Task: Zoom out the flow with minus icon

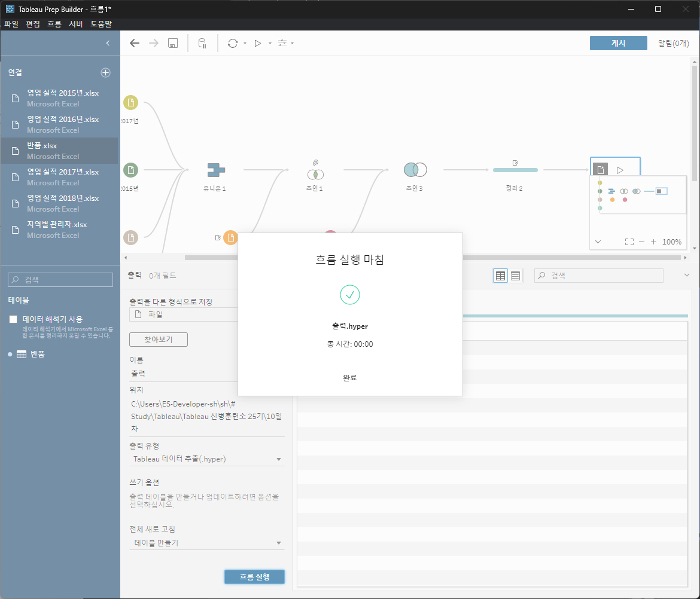Action: tap(641, 242)
